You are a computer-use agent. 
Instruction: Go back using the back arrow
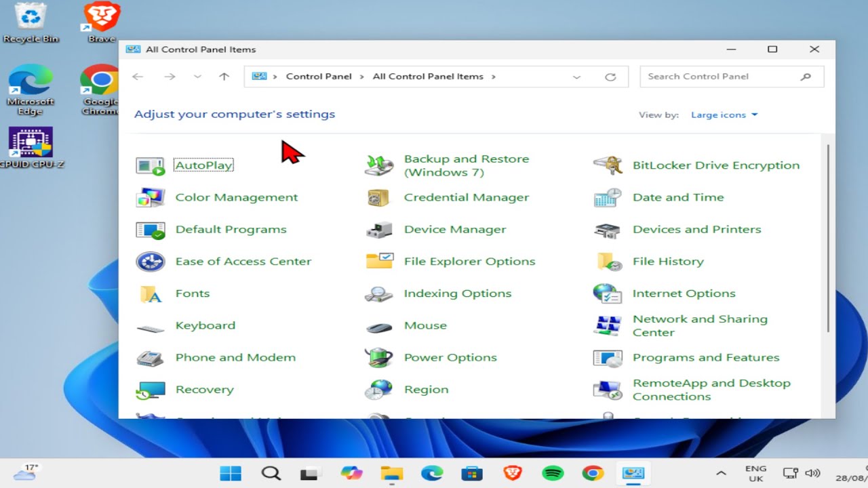coord(138,77)
